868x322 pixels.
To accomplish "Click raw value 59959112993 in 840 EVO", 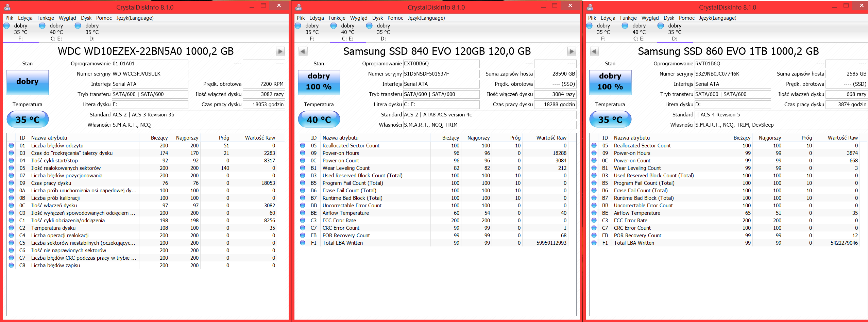I will point(551,243).
